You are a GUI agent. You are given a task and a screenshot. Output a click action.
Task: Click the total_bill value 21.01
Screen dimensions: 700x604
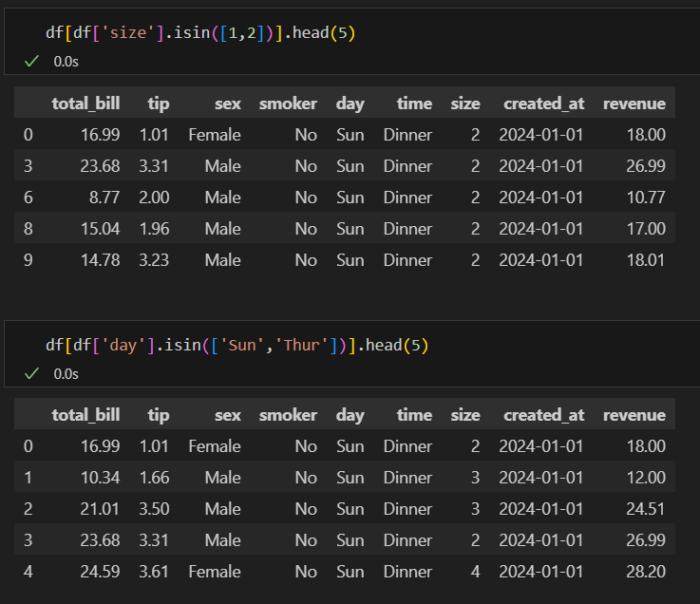(x=100, y=509)
